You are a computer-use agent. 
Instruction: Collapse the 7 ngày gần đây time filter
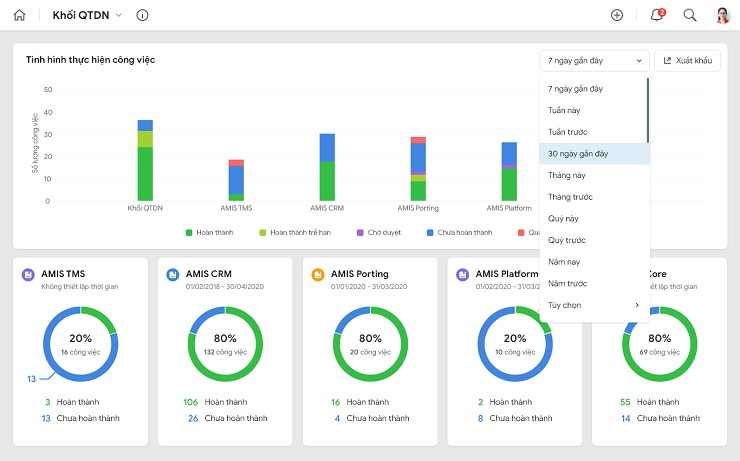[x=594, y=60]
